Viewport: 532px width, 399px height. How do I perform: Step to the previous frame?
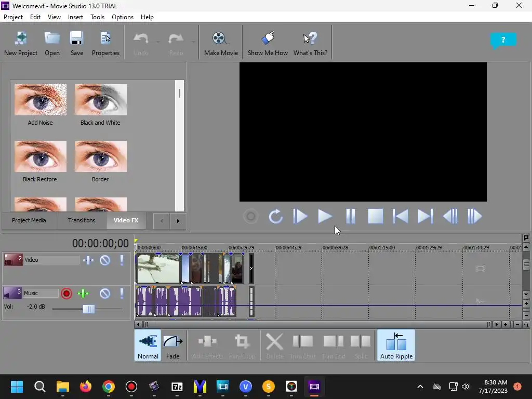pos(450,217)
